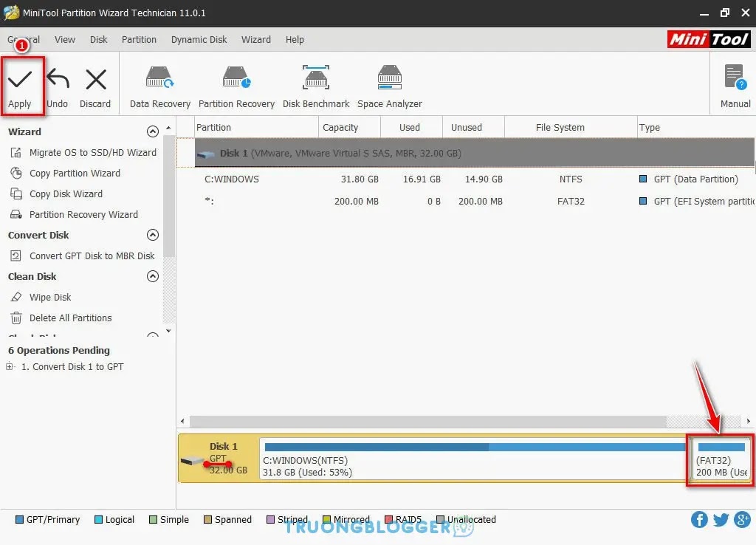This screenshot has width=756, height=545.
Task: Launch Copy Disk Wizard
Action: tap(66, 194)
